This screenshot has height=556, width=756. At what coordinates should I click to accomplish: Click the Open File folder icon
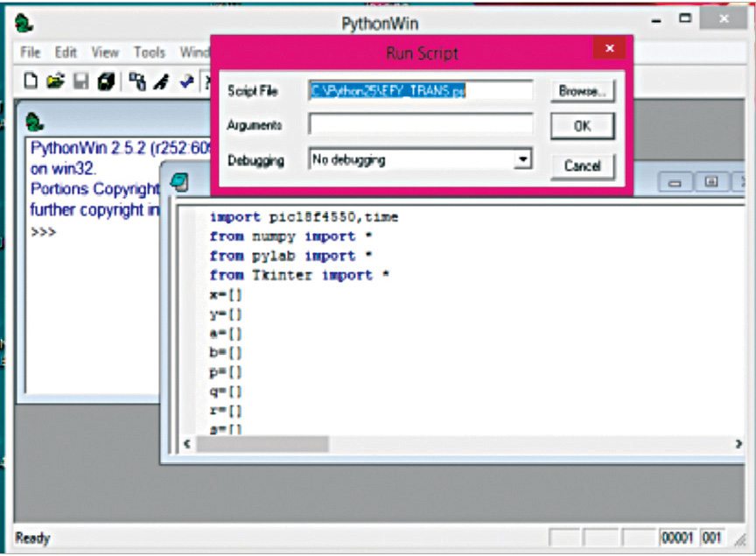54,81
